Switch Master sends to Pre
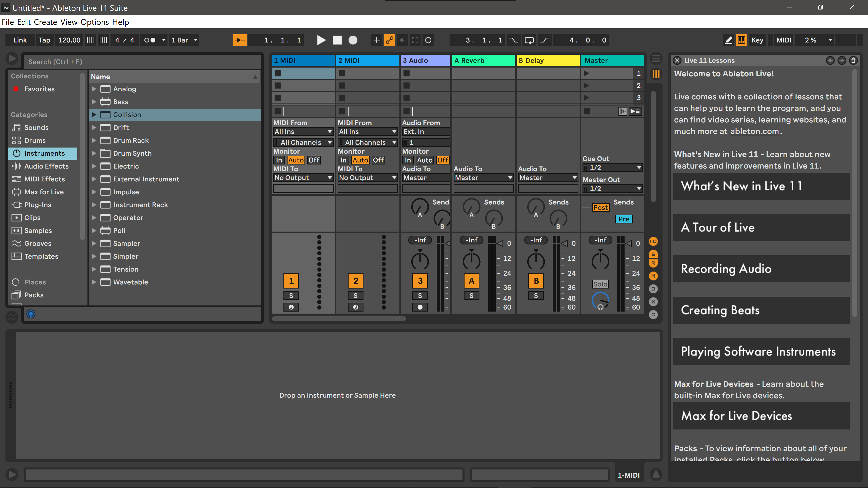Screen dimensions: 868x488 (624, 219)
